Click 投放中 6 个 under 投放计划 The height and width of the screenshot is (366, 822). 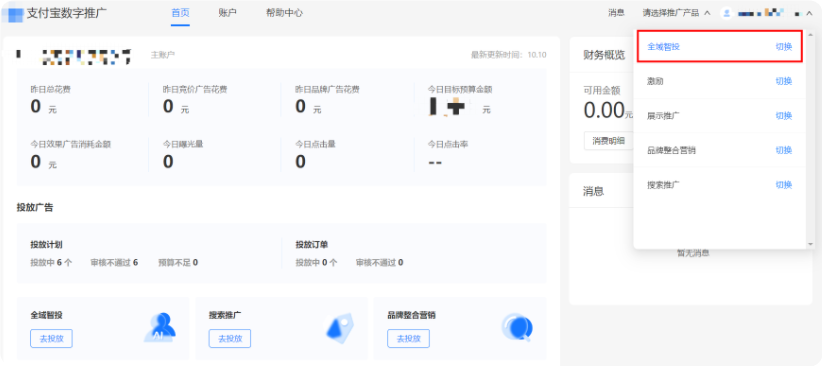click(x=51, y=262)
